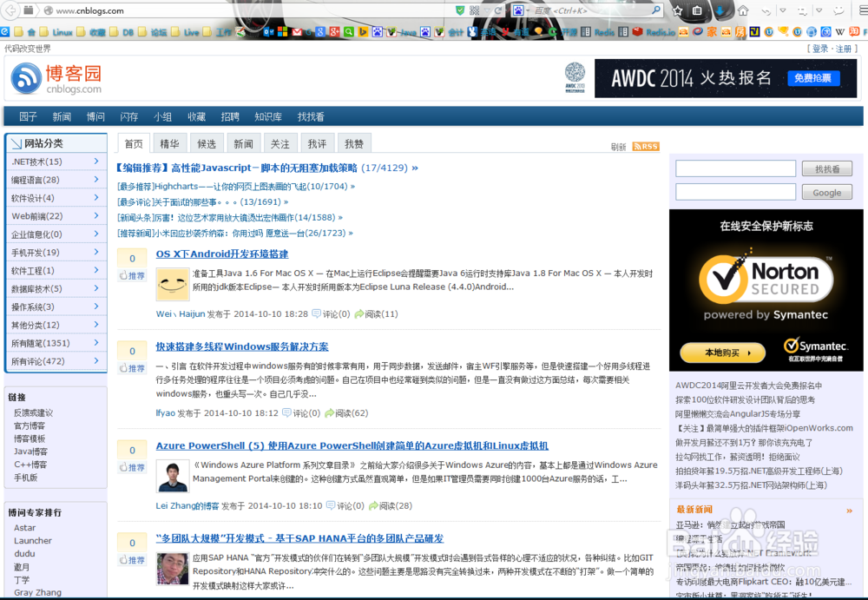Open the 官方博客 sidebar link
The image size is (868, 600).
pos(30,425)
